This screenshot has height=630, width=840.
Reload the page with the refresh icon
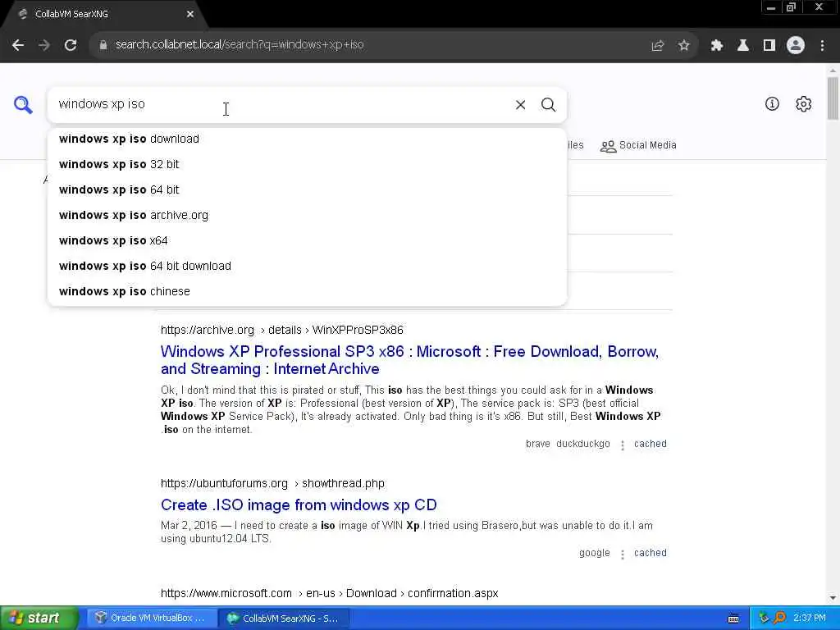pyautogui.click(x=71, y=45)
